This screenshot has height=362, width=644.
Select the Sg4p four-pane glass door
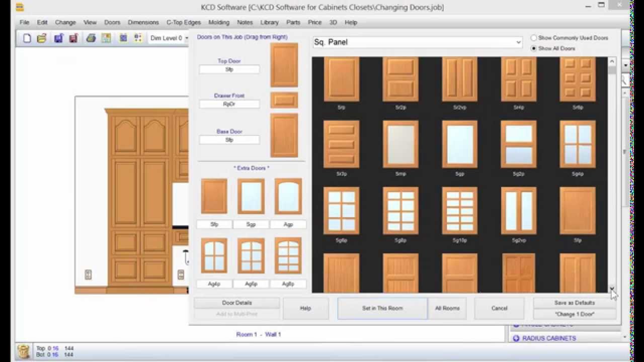(578, 144)
